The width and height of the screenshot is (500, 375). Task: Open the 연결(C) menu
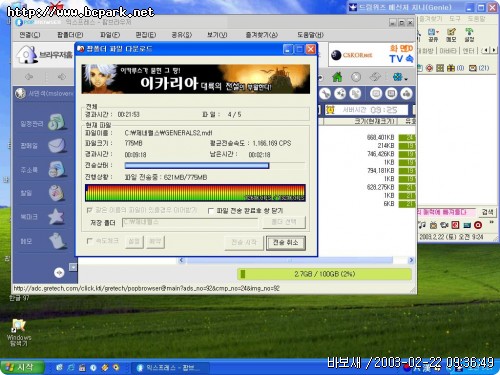click(x=30, y=35)
